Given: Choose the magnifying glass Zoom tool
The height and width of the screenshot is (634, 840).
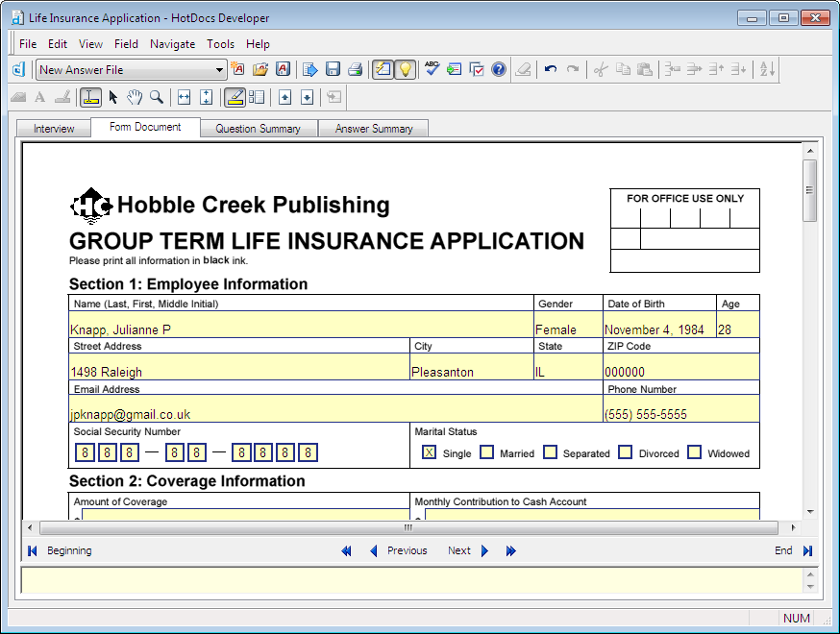Looking at the screenshot, I should [157, 97].
